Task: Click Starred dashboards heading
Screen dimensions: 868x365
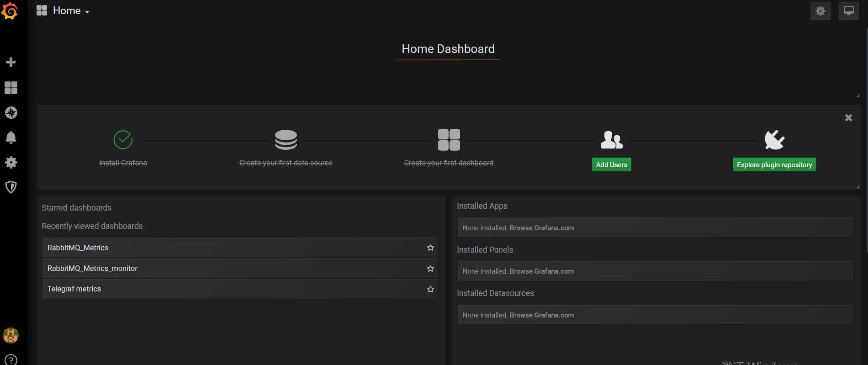Action: click(x=77, y=208)
